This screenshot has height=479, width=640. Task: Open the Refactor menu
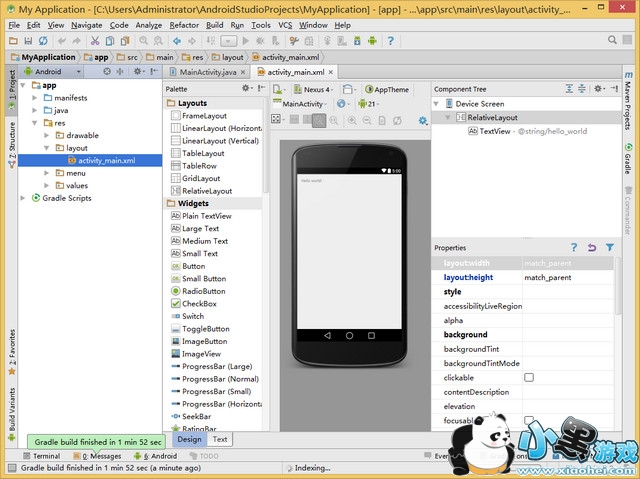click(x=184, y=24)
